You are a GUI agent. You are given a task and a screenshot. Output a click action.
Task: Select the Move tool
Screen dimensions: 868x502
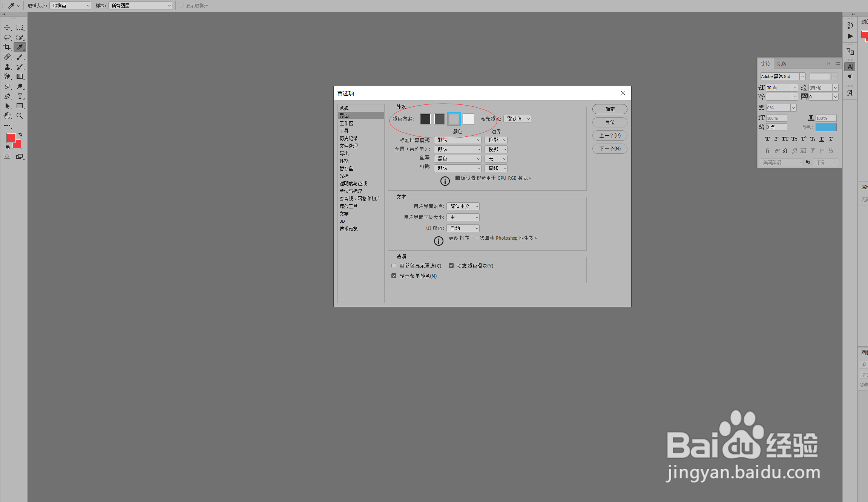coord(7,28)
